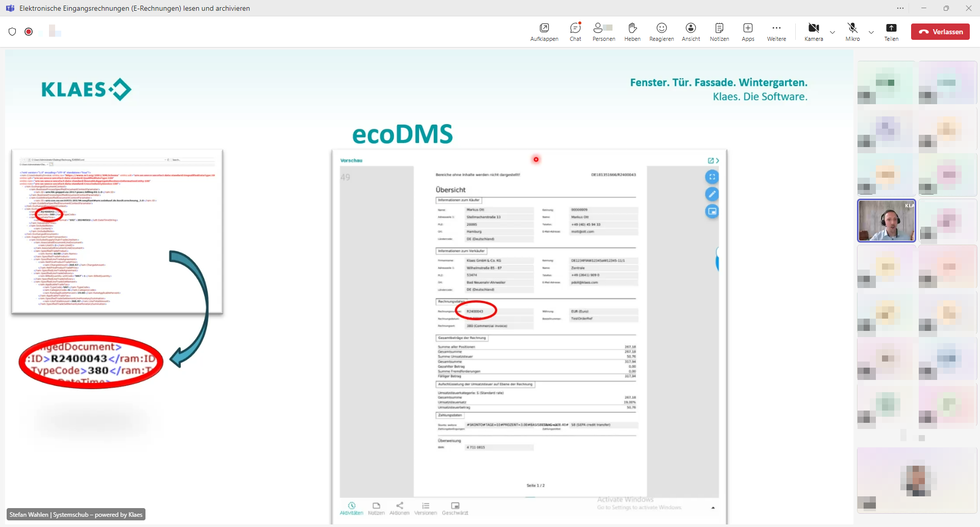The height and width of the screenshot is (527, 980).
Task: Click the Vorschau heading
Action: click(x=351, y=160)
